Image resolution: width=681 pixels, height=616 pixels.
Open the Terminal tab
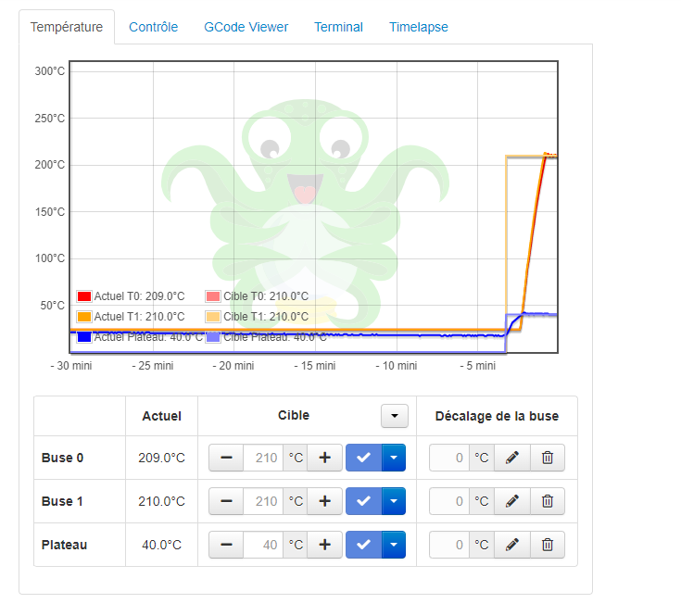pos(338,27)
